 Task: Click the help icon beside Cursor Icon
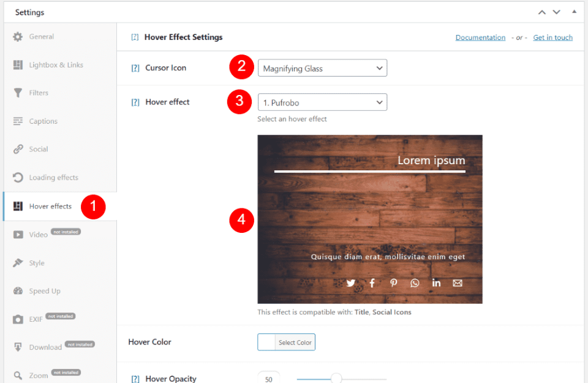135,68
